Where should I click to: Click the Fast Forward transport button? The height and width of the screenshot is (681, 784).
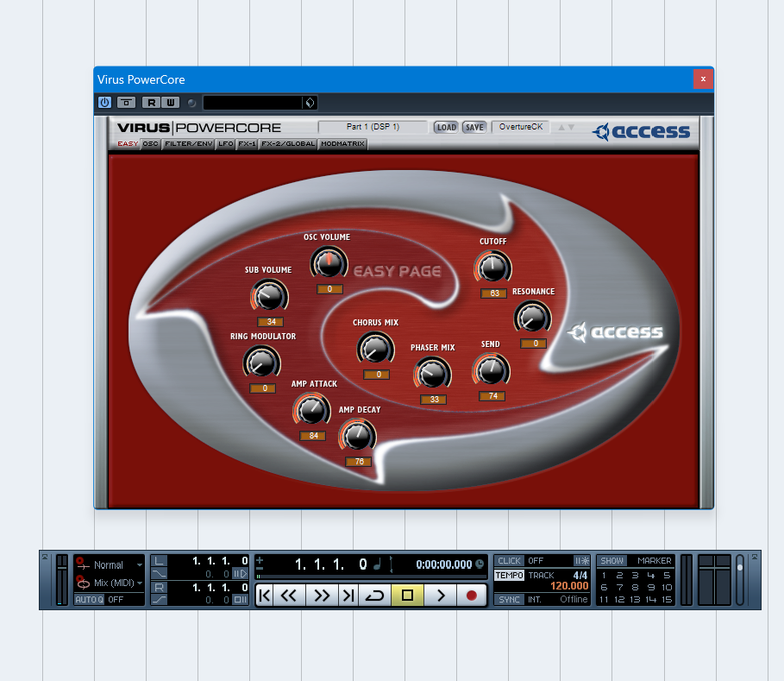[x=322, y=596]
